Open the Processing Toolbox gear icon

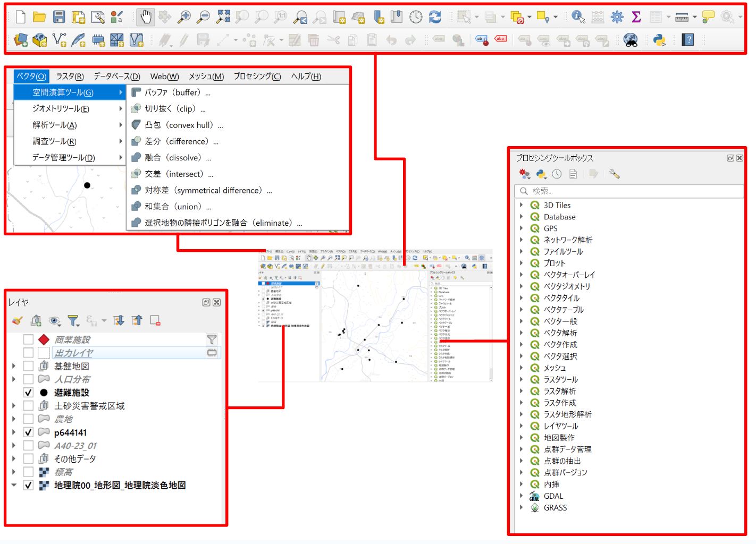617,17
